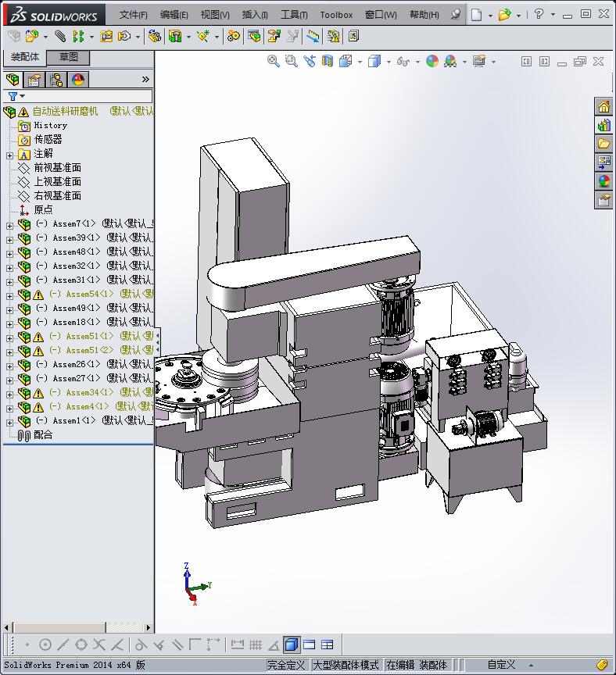Image resolution: width=616 pixels, height=675 pixels.
Task: Open the Hide/Show Items dropdown arrow
Action: click(417, 62)
